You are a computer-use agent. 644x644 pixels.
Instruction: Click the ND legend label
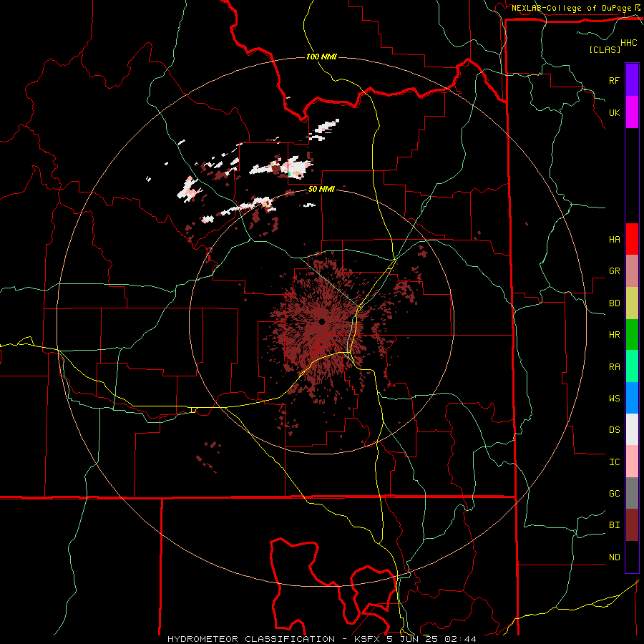tap(614, 557)
